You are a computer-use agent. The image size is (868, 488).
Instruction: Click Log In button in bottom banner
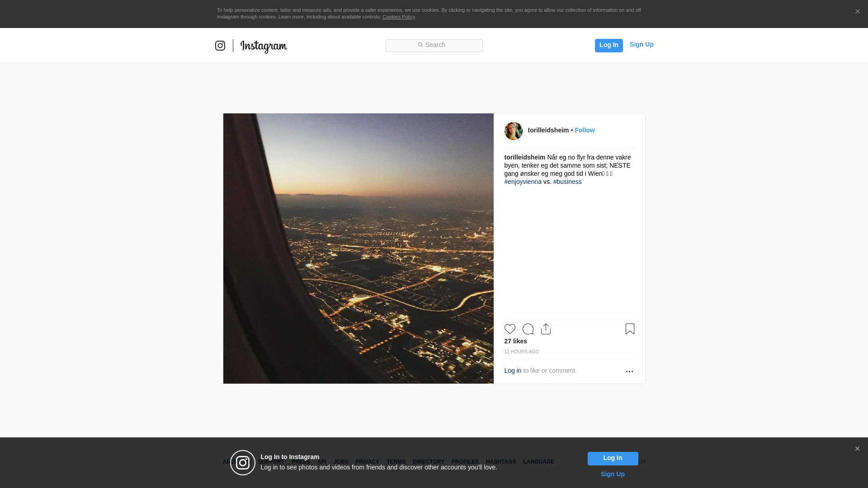coord(613,459)
